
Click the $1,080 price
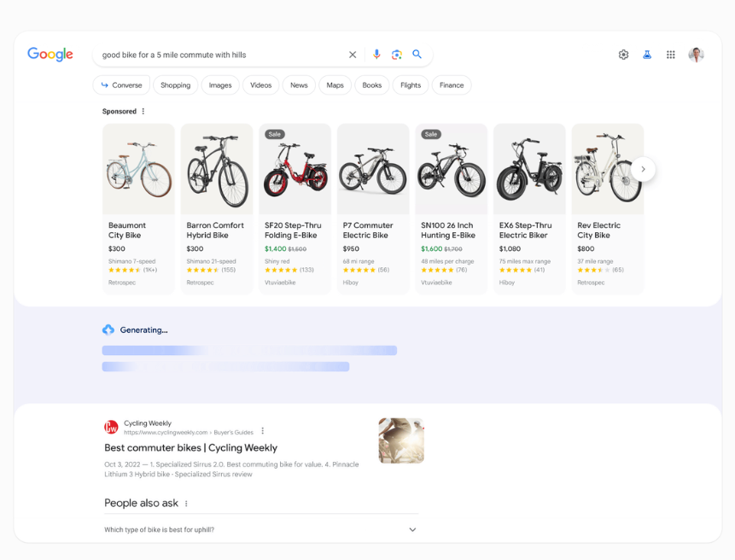(510, 248)
